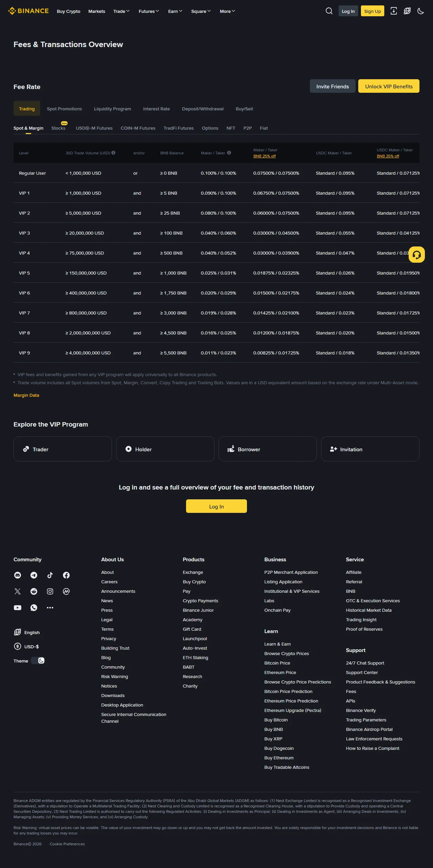Click the Binance logo
Screen dimensions: 433x868
28,11
